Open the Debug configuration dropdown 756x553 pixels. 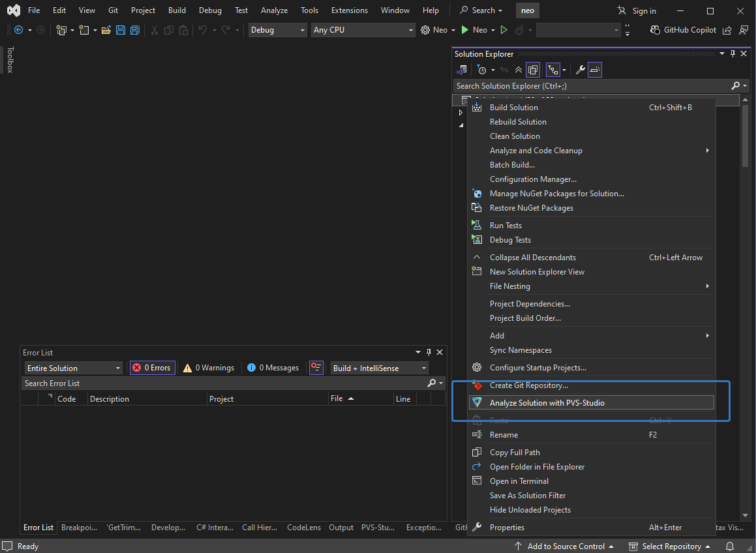point(277,30)
